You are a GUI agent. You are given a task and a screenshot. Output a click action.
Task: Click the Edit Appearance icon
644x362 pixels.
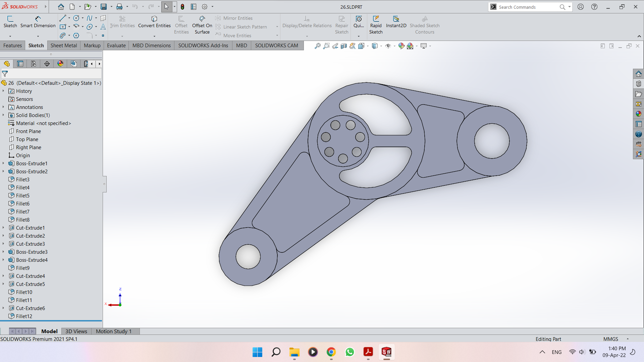401,46
